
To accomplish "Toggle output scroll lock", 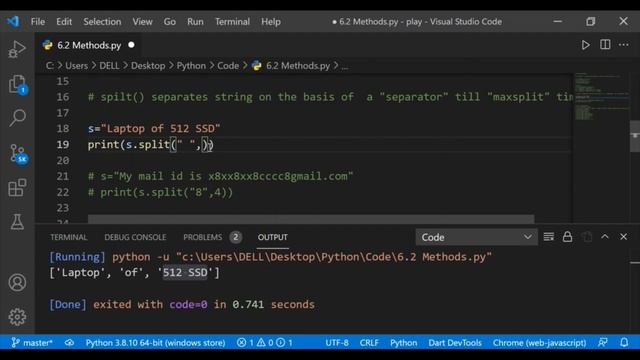I will pyautogui.click(x=567, y=237).
